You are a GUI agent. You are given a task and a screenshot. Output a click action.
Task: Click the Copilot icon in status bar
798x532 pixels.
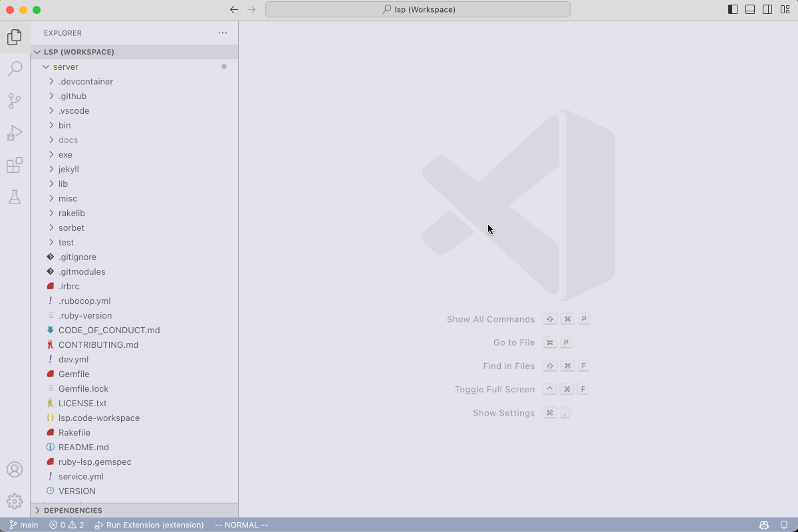(x=765, y=525)
